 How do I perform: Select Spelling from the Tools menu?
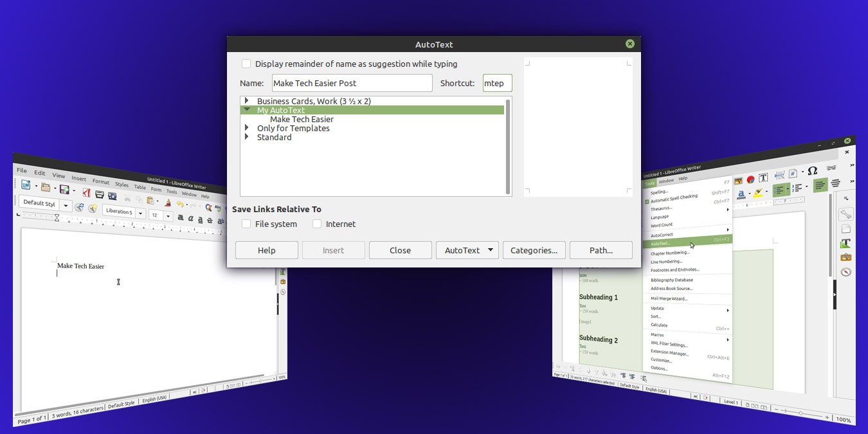(x=658, y=191)
